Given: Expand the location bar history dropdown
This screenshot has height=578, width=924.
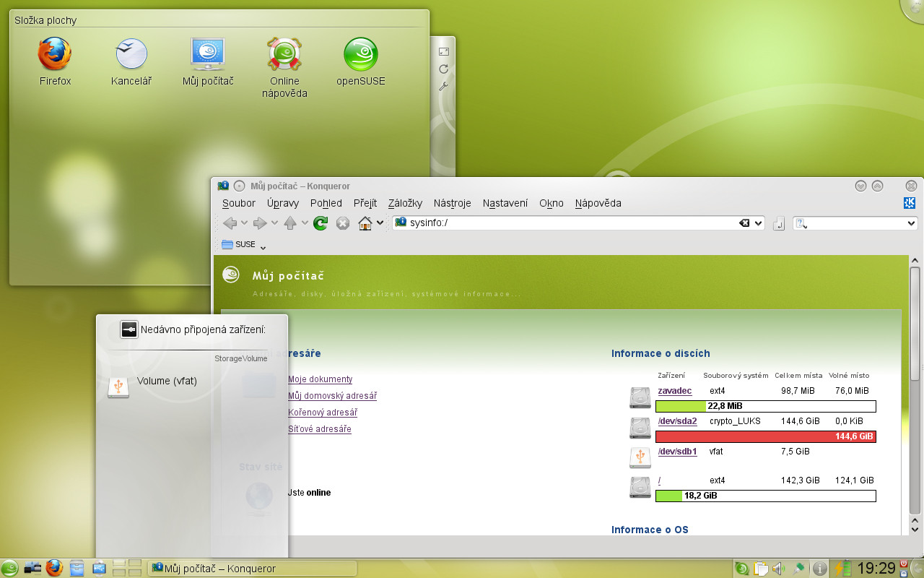Looking at the screenshot, I should tap(758, 223).
